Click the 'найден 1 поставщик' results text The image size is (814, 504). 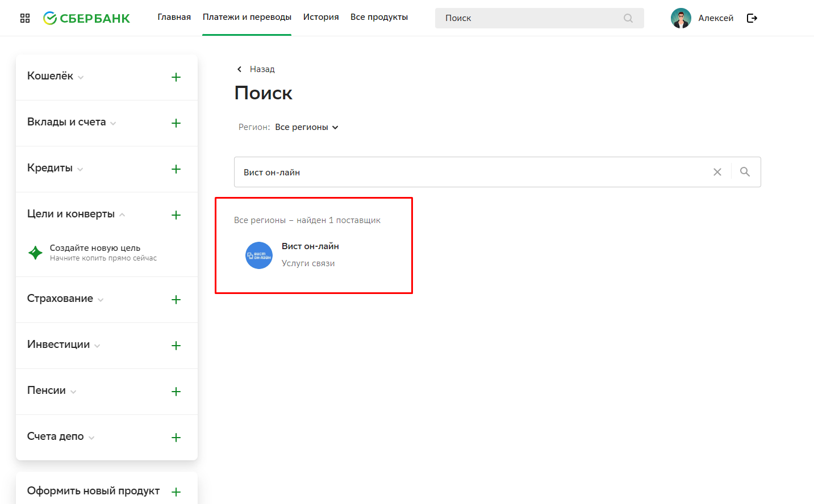coord(339,220)
